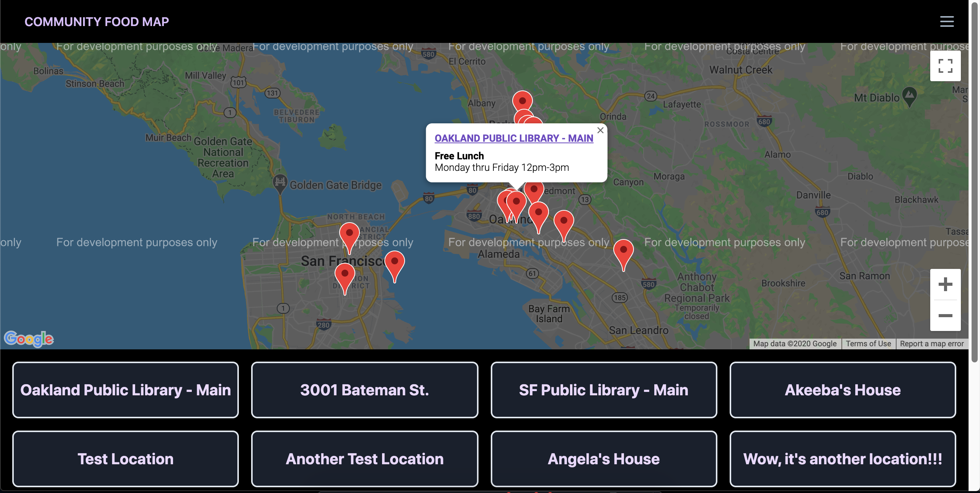Click the map pin for SF area
980x493 pixels.
click(349, 233)
